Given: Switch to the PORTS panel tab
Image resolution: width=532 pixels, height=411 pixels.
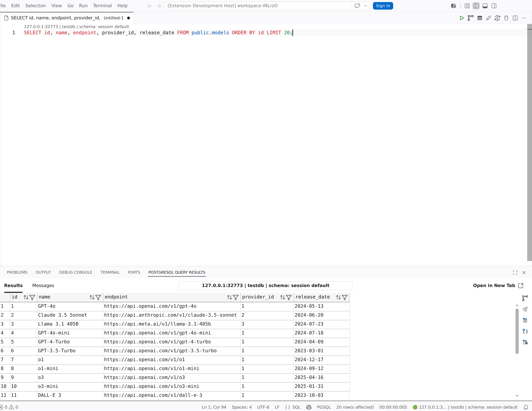Looking at the screenshot, I should (x=134, y=272).
